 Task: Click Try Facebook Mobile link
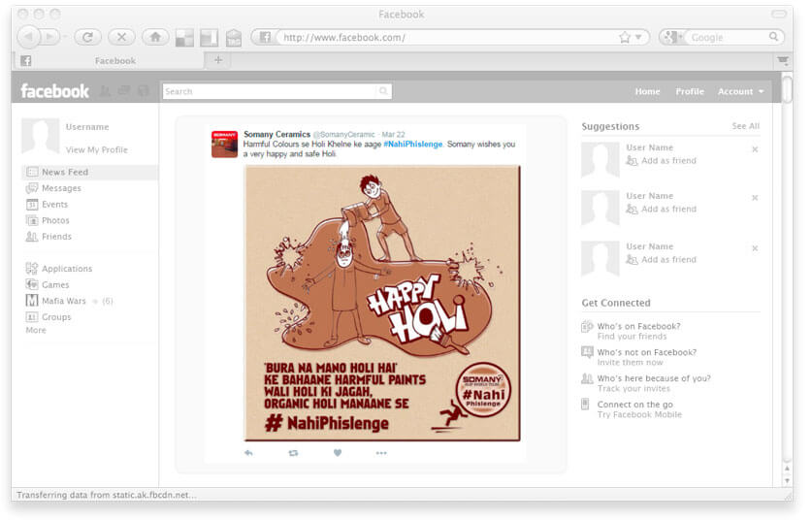[x=639, y=414]
